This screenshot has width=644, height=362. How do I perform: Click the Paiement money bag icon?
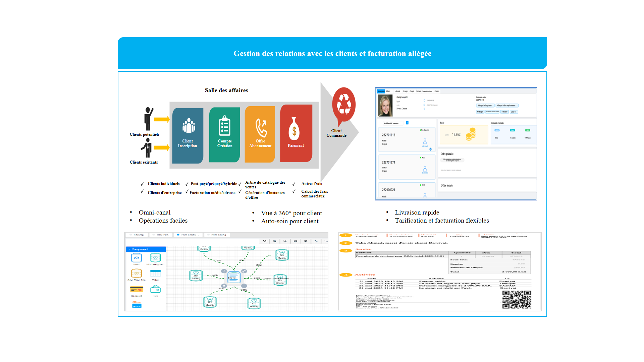294,128
